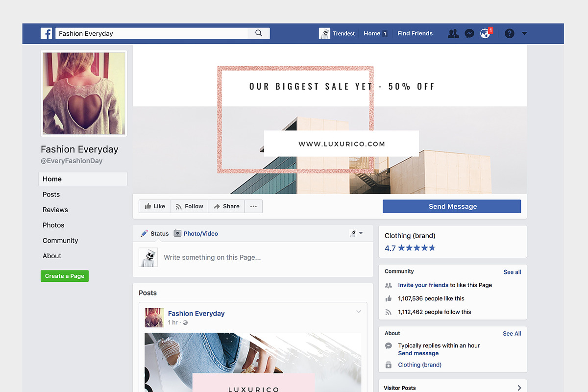This screenshot has height=392, width=588.
Task: Click the Clothing (brand) heading above rating
Action: point(410,236)
